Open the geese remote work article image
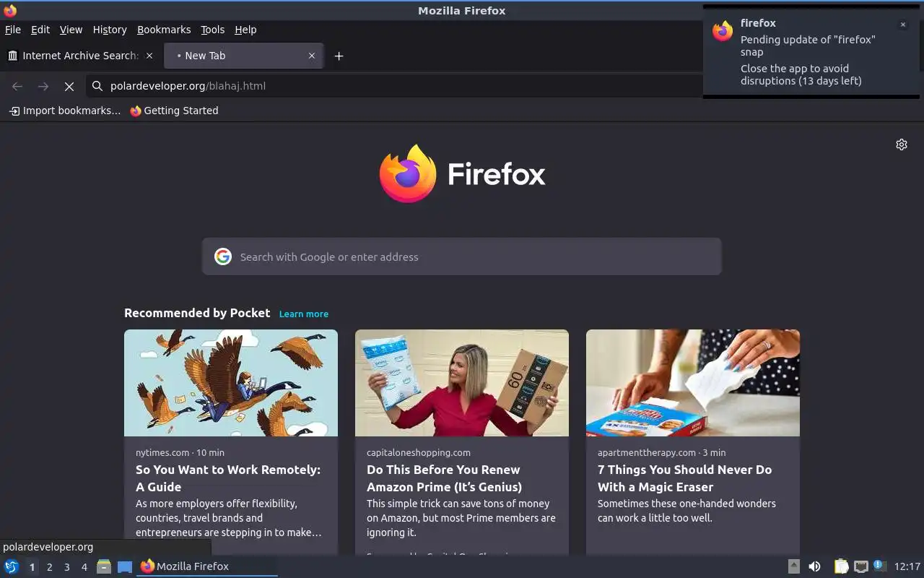Viewport: 924px width, 578px height. coord(231,383)
